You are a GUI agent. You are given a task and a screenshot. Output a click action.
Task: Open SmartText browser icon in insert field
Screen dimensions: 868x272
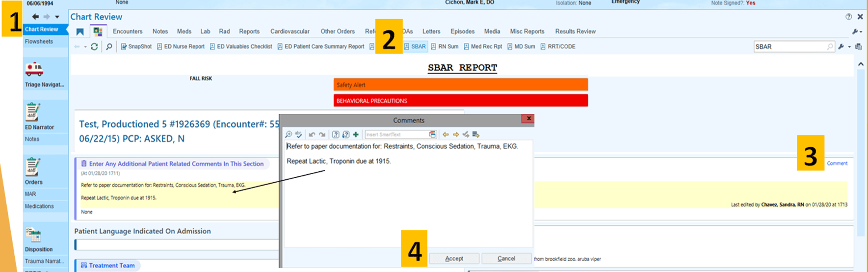pos(432,135)
